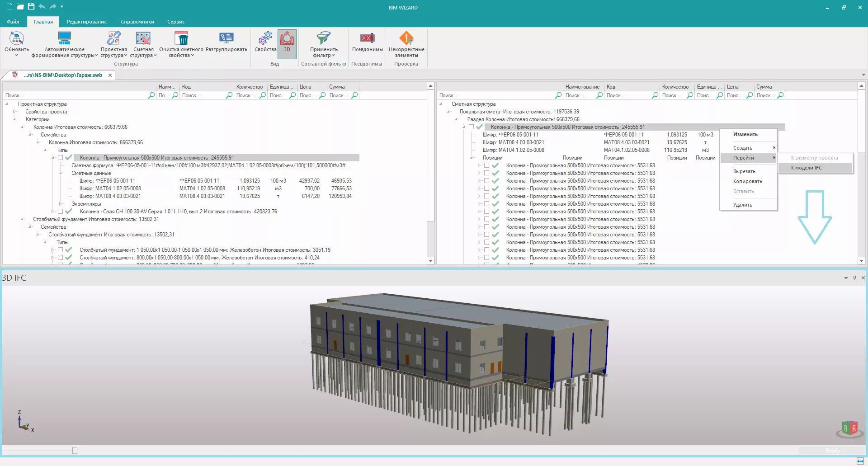Check fourth Позиции row Колонна 5531,68 checkbox
868x466 pixels.
point(486,188)
